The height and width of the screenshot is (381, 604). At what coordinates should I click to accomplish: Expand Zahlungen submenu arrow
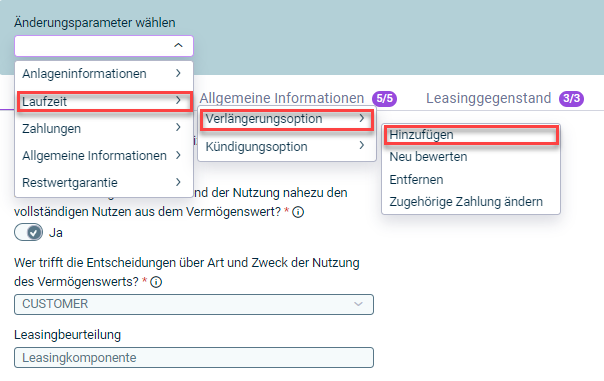tap(178, 128)
